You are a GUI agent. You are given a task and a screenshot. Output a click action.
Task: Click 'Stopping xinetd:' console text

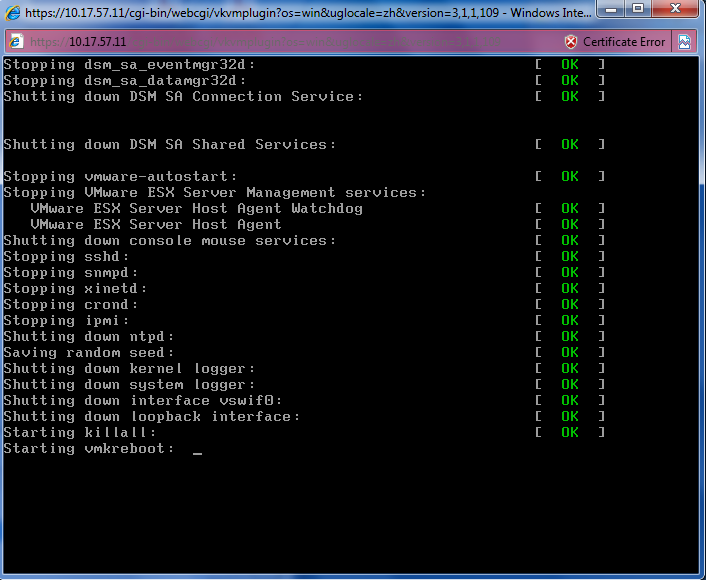click(x=75, y=288)
